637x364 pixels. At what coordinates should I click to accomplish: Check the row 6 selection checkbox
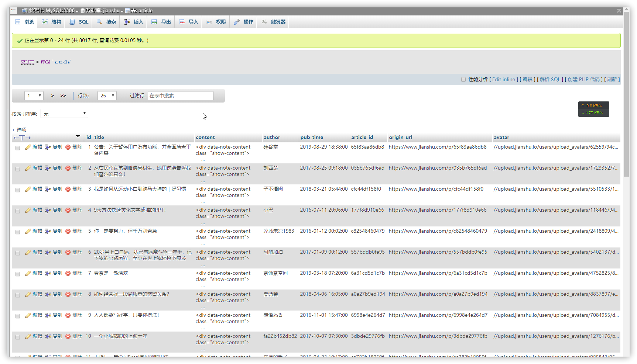pos(17,253)
